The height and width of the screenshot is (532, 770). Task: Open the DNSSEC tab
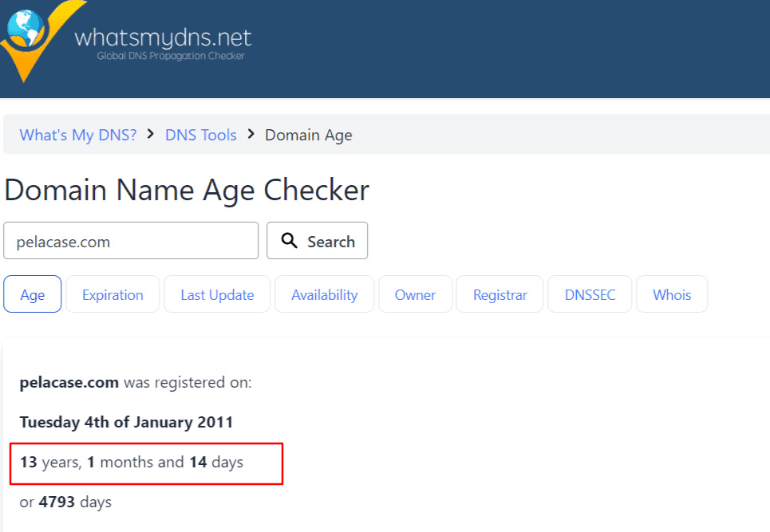590,294
